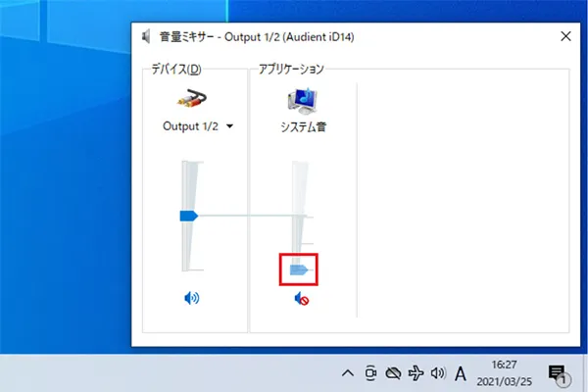Viewport: 588px width, 392px height.
Task: Open the taskbar volume speaker icon
Action: click(438, 373)
